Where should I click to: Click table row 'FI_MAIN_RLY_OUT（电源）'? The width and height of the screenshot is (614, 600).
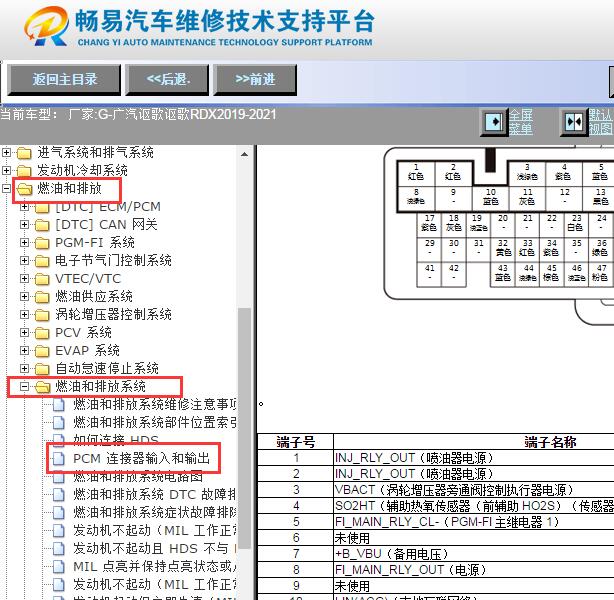pyautogui.click(x=435, y=570)
